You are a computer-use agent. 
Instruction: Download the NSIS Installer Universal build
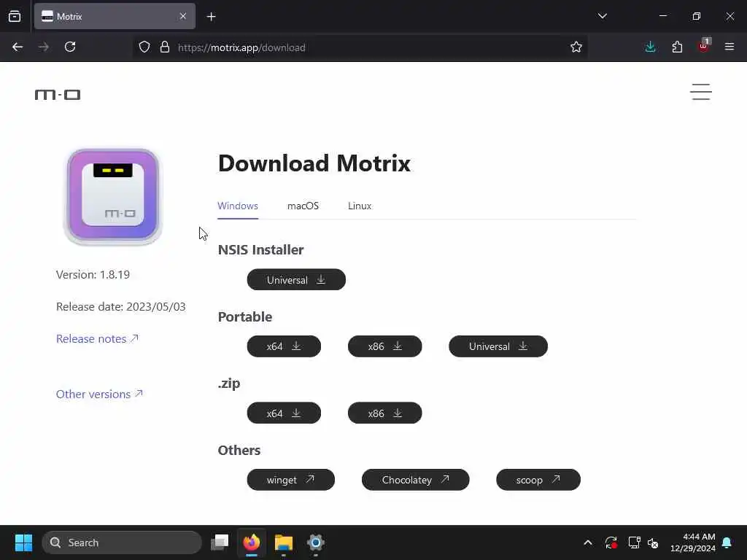[296, 279]
